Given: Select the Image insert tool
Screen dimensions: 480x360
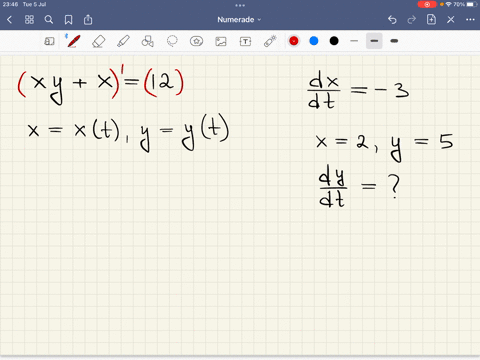Looking at the screenshot, I should tap(221, 41).
